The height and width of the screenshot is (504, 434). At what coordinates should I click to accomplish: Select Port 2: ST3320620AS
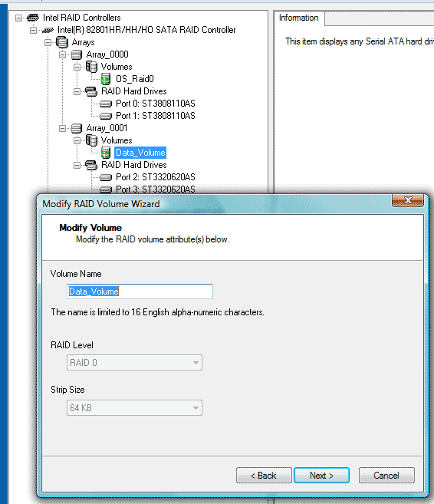pos(156,177)
